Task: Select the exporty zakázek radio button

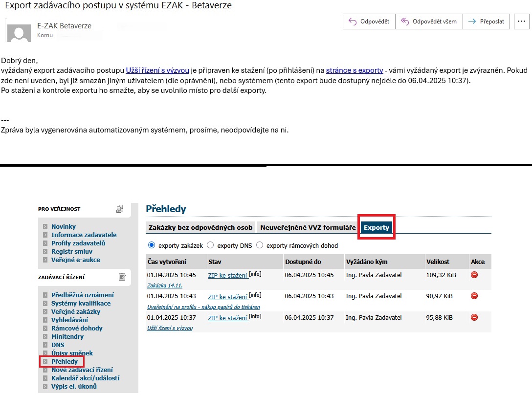Action: (x=152, y=245)
